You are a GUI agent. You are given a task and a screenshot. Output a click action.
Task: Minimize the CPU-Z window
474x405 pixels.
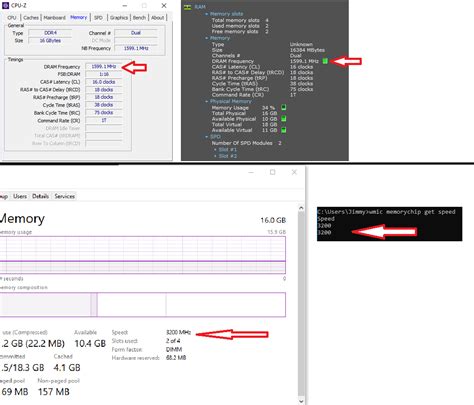click(125, 6)
